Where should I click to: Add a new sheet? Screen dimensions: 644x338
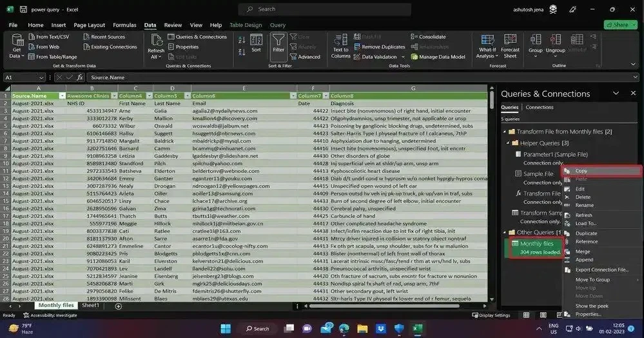tap(118, 306)
